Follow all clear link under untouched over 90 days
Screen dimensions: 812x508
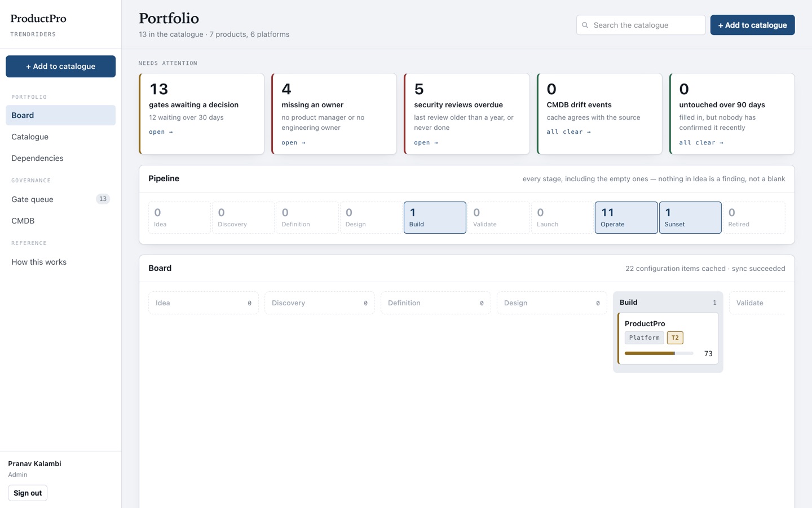coord(701,143)
